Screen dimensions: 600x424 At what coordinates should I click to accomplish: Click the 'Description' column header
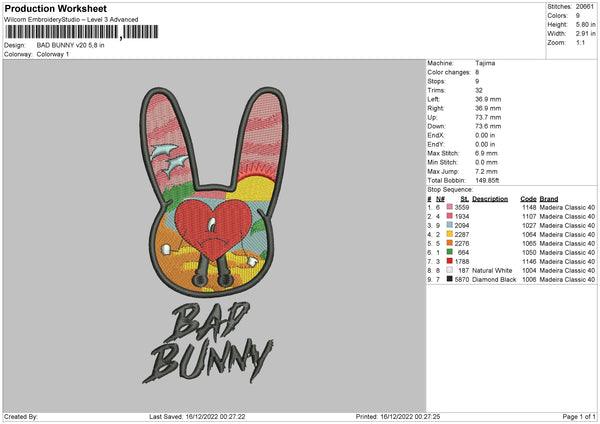click(x=490, y=199)
